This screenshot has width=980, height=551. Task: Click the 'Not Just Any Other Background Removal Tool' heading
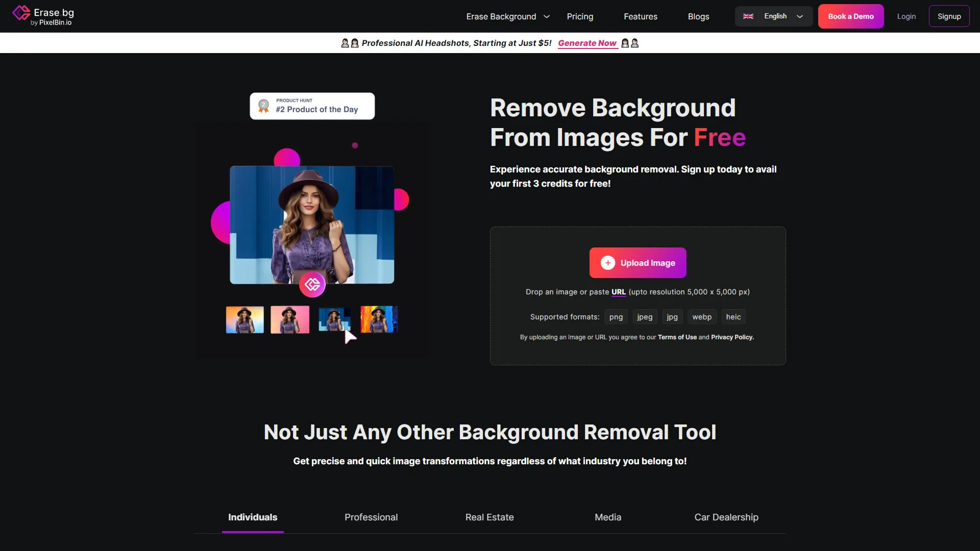click(x=490, y=432)
